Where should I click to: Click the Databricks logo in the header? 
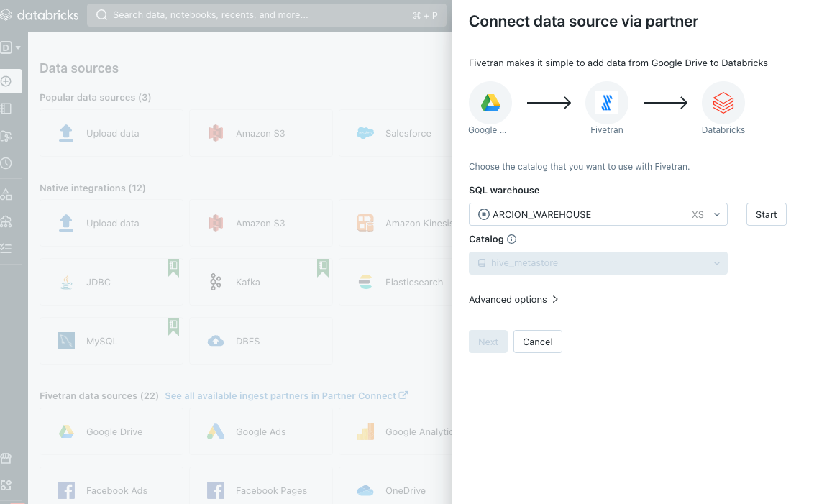[40, 15]
